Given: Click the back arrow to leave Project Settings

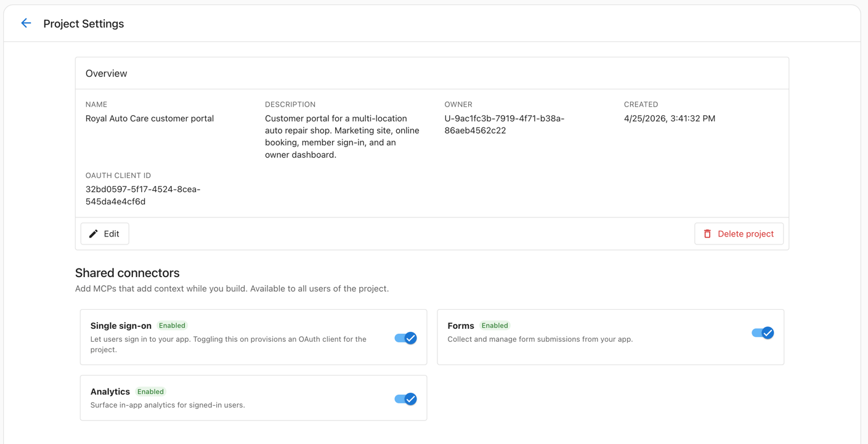Looking at the screenshot, I should coord(25,23).
